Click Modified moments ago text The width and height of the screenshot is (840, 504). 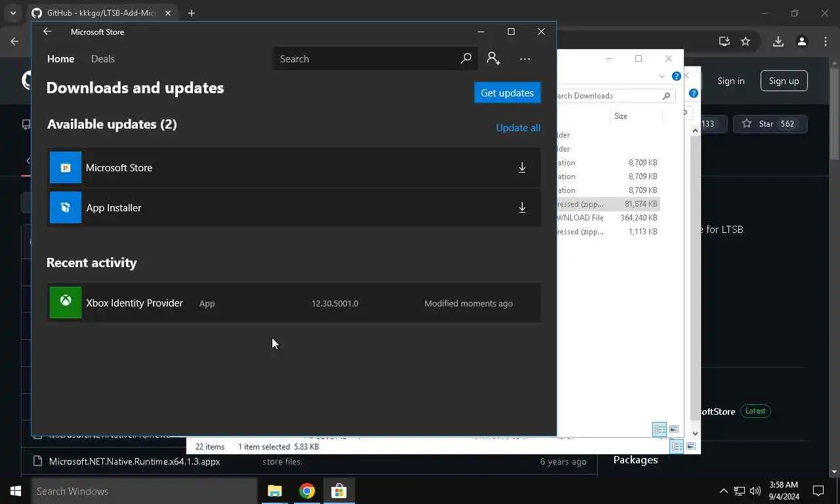click(x=469, y=303)
